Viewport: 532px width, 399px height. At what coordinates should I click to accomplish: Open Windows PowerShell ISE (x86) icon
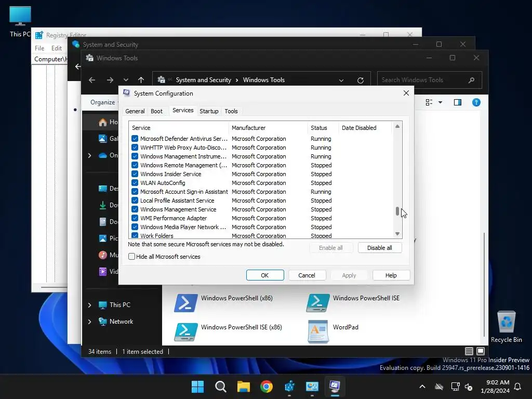[185, 332]
